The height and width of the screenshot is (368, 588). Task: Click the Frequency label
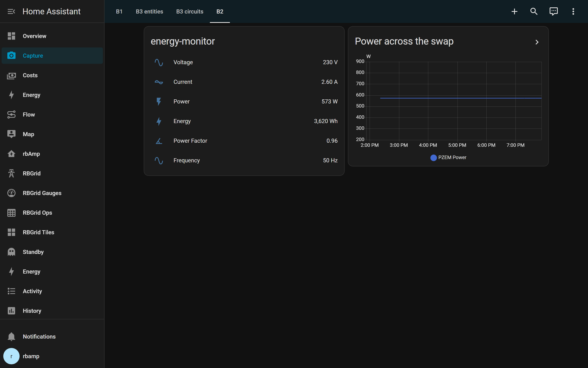pyautogui.click(x=187, y=160)
